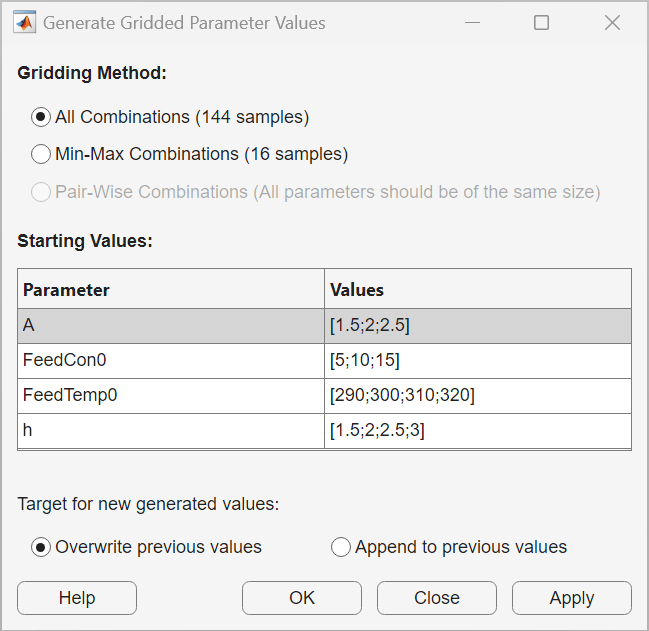649x631 pixels.
Task: Select the FeedCon0 parameter row
Action: [x=170, y=360]
